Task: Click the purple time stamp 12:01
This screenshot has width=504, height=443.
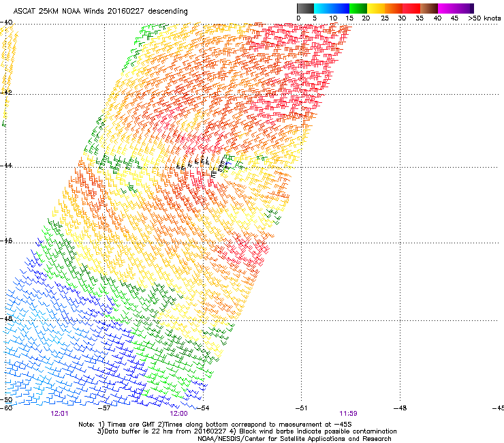Action: pyautogui.click(x=59, y=414)
